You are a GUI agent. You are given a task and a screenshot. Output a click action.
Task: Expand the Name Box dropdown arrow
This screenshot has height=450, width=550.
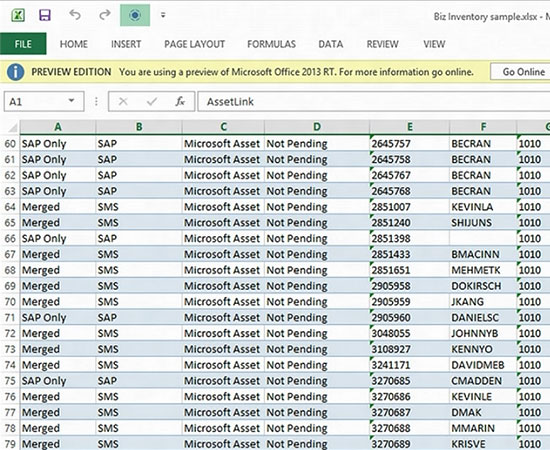(72, 101)
